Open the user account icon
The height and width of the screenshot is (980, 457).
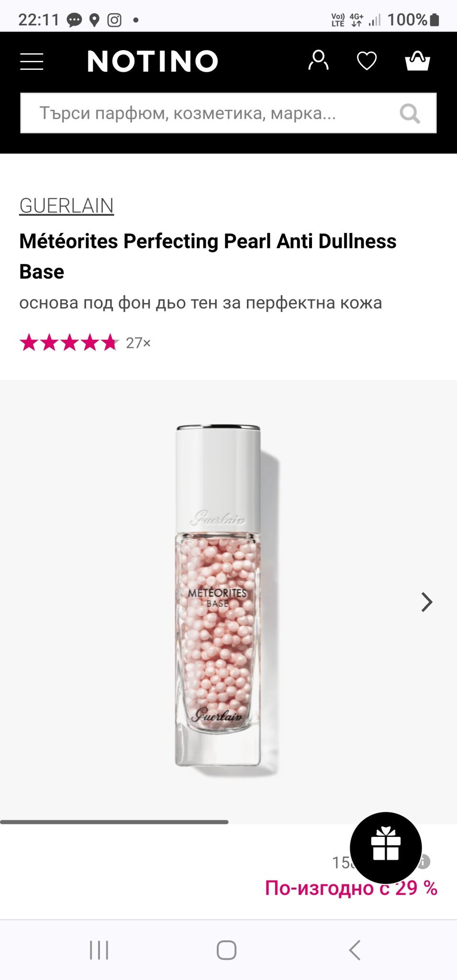pos(318,61)
